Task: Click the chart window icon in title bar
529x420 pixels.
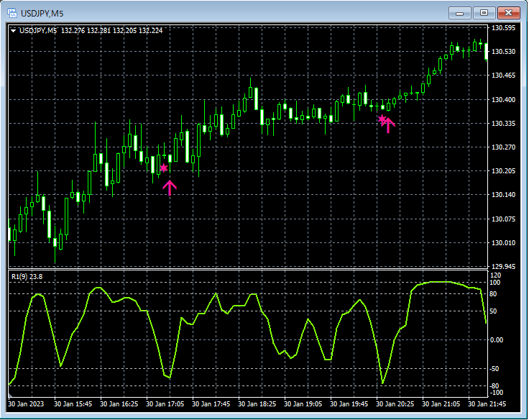Action: [x=12, y=13]
